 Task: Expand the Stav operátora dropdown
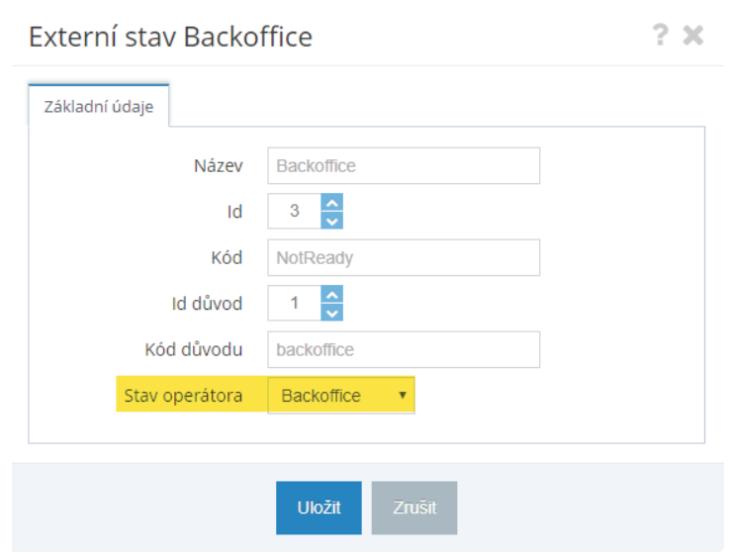pos(341,396)
